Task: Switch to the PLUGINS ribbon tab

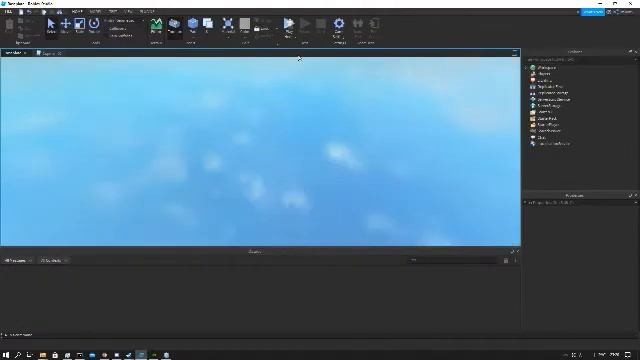Action: click(147, 12)
